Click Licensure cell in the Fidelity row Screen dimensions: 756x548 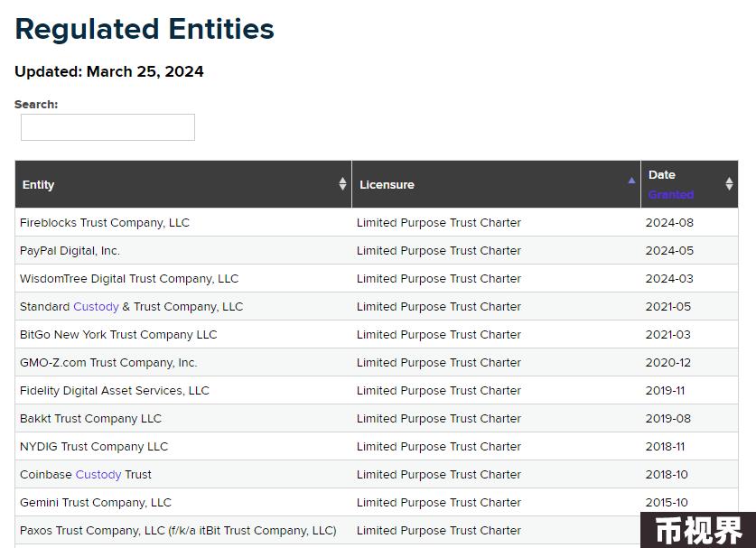[439, 390]
